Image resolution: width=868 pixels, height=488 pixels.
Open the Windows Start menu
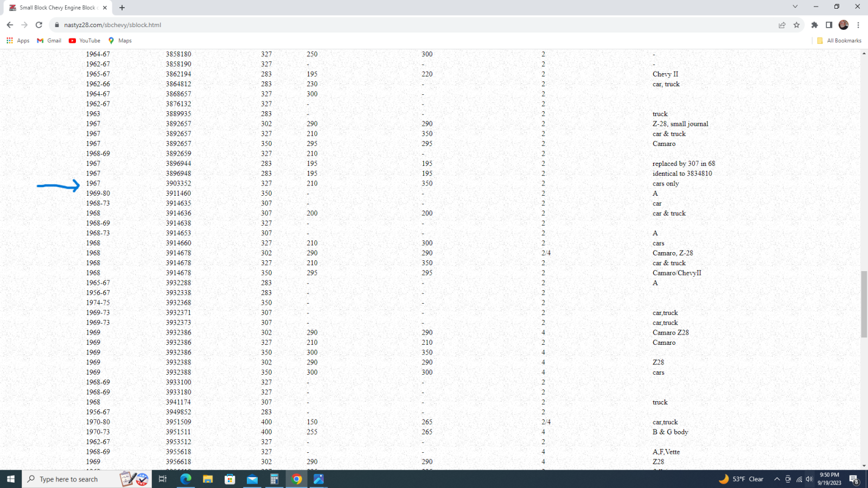click(11, 479)
